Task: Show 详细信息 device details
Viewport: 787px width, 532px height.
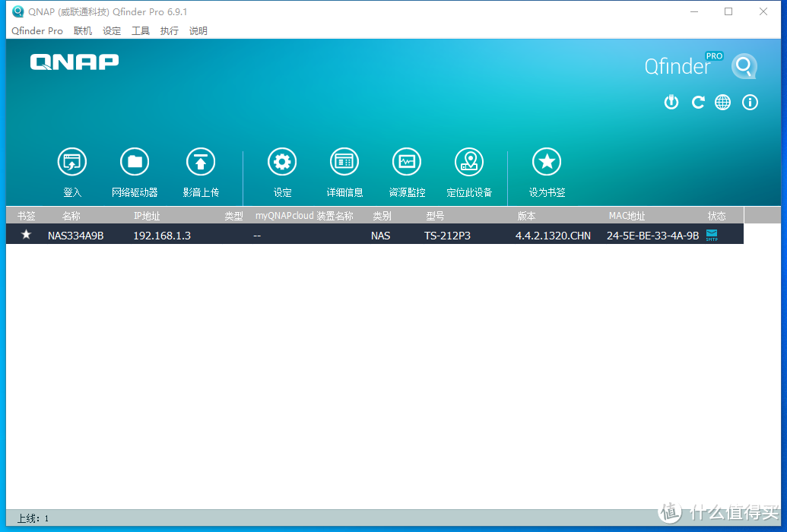Action: click(344, 162)
